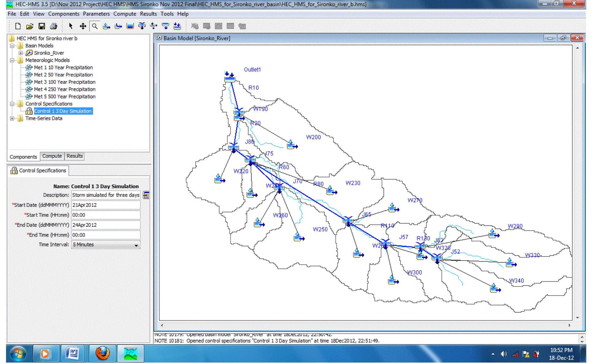Open a project with the folder icon

[x=29, y=26]
